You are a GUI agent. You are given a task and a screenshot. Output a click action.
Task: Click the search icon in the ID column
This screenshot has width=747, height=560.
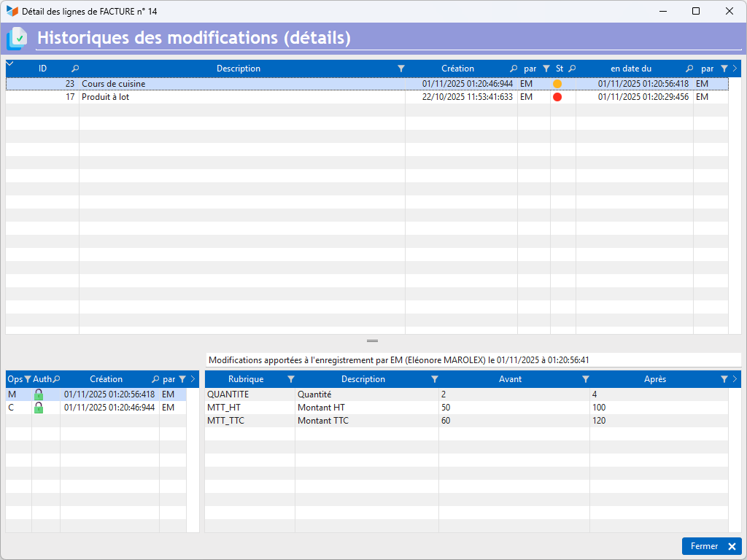75,69
